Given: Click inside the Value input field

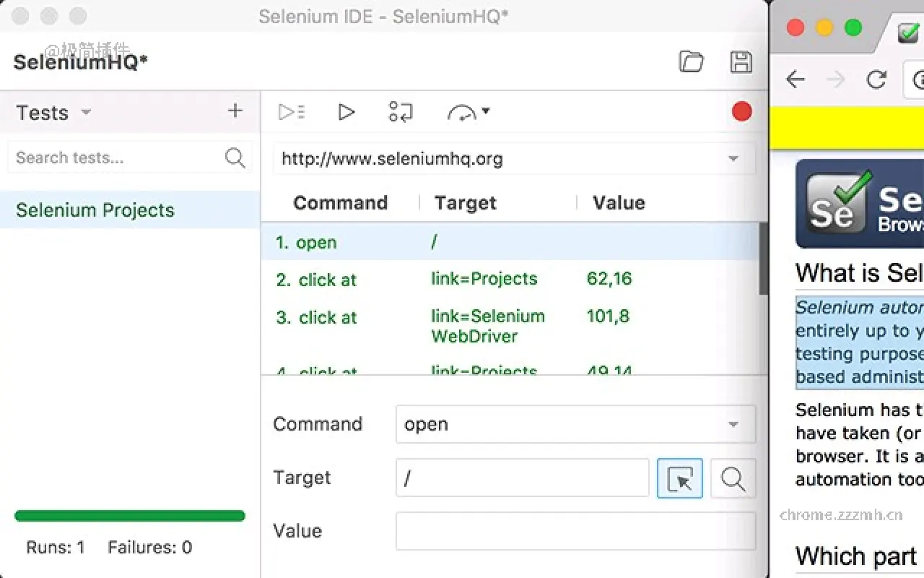Looking at the screenshot, I should (x=575, y=530).
